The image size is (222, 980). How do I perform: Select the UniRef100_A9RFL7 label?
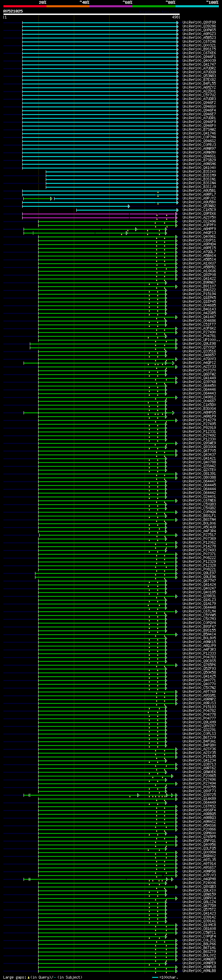[199, 194]
